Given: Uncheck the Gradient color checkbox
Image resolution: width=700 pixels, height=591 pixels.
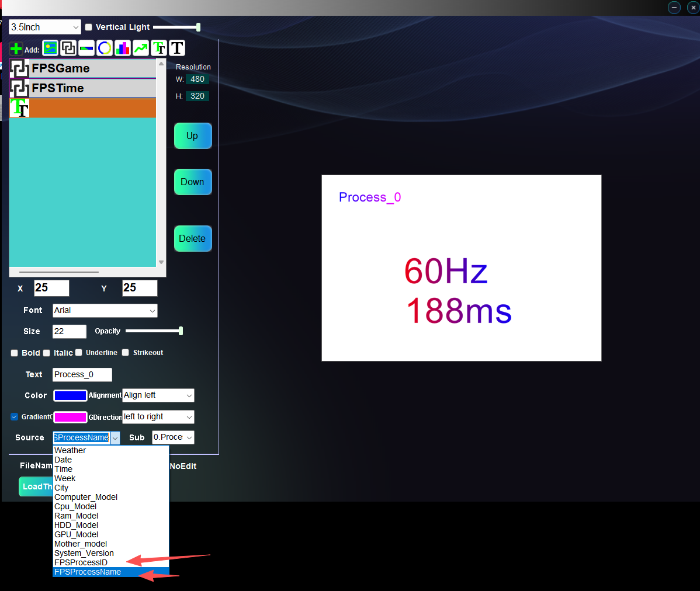Looking at the screenshot, I should click(15, 417).
